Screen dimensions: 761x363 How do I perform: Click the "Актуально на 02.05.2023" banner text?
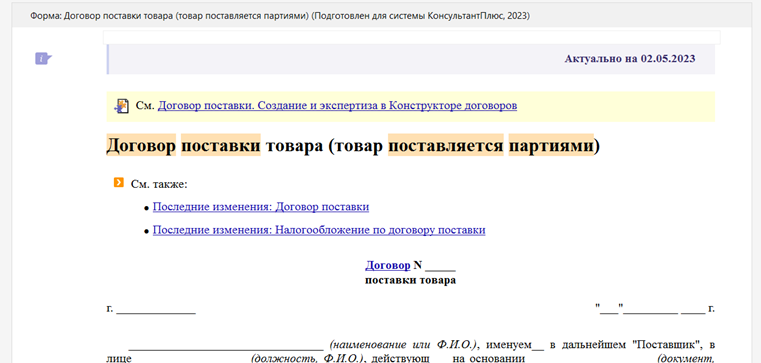point(630,59)
